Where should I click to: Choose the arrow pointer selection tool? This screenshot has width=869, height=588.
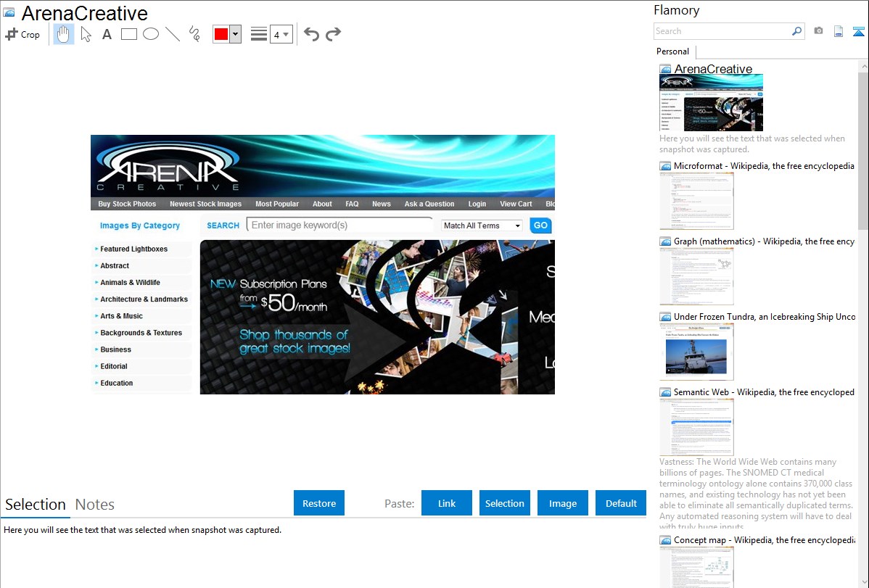pyautogui.click(x=86, y=34)
